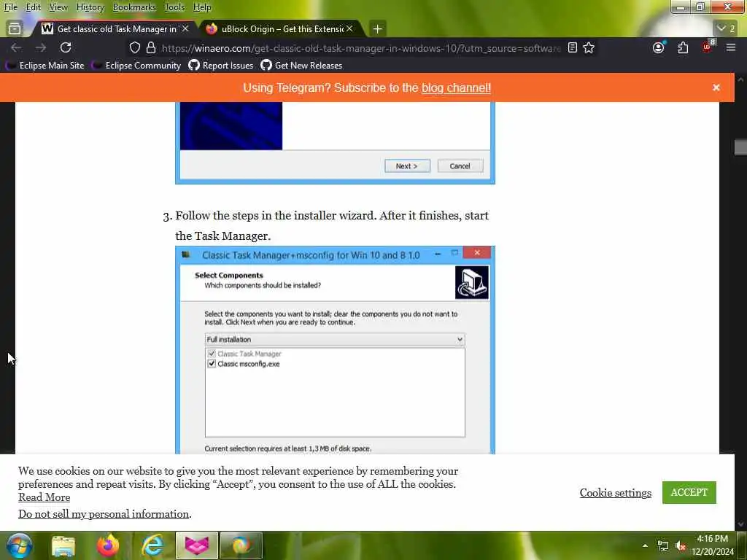Go back to previous page
747x560 pixels.
point(16,47)
